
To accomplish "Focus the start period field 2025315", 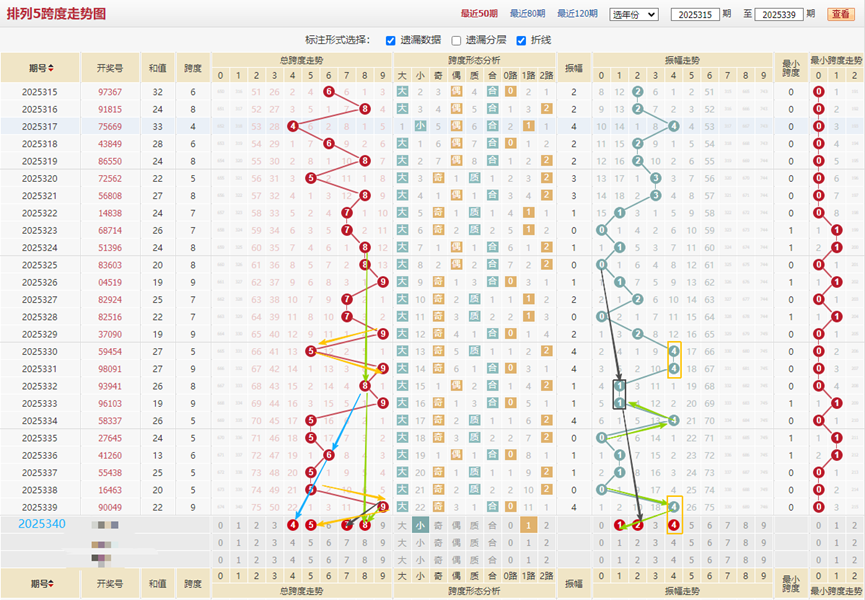I will coord(695,14).
